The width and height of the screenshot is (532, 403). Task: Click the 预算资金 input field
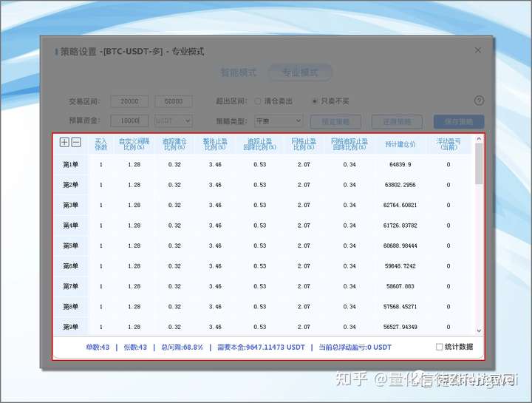tap(129, 121)
